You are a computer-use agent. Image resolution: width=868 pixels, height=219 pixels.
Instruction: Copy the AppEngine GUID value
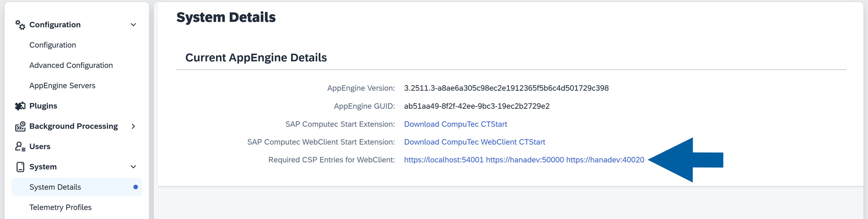[x=476, y=106]
